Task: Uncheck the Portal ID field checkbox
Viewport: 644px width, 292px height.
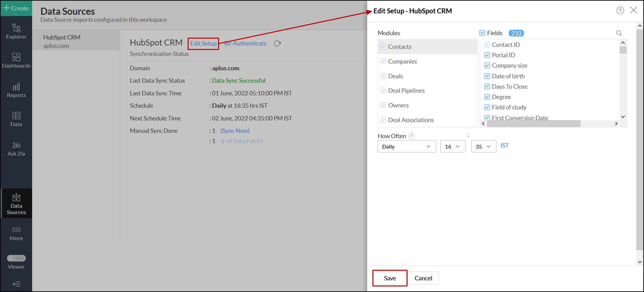Action: pos(487,55)
